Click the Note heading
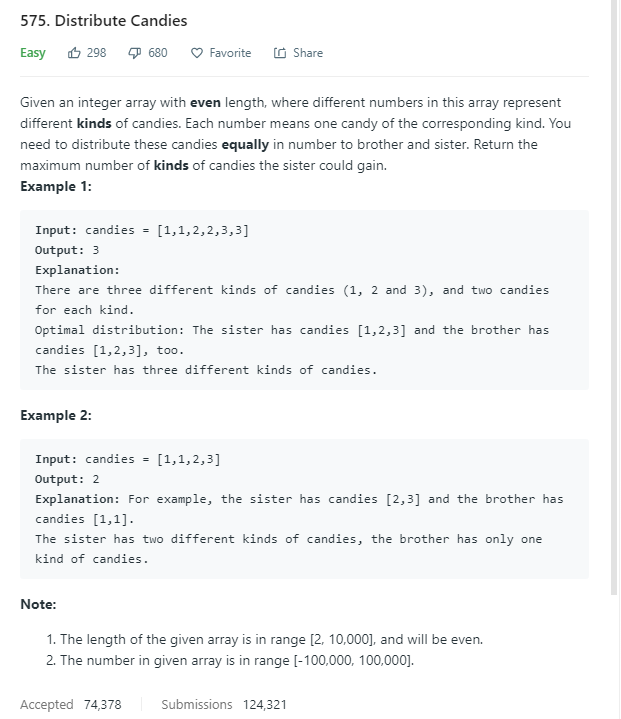The height and width of the screenshot is (719, 621). [38, 604]
